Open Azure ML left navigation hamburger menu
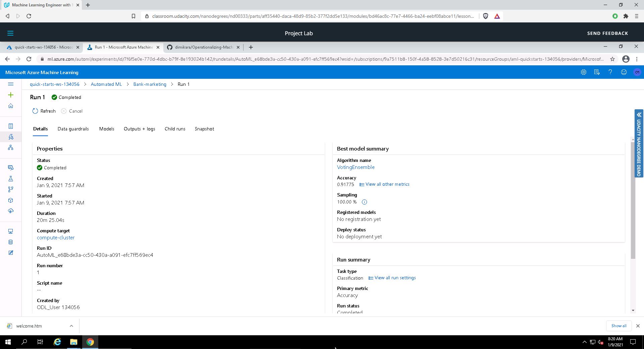The image size is (644, 349). coord(11,84)
